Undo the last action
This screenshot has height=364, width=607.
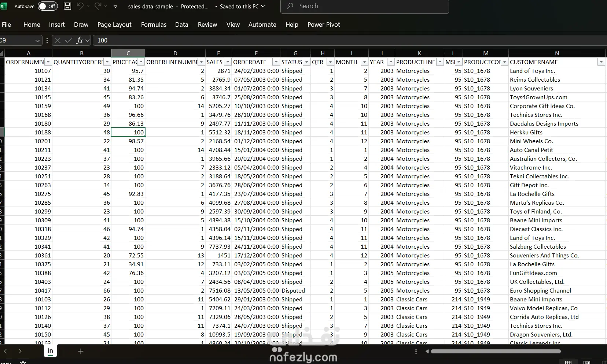[80, 6]
